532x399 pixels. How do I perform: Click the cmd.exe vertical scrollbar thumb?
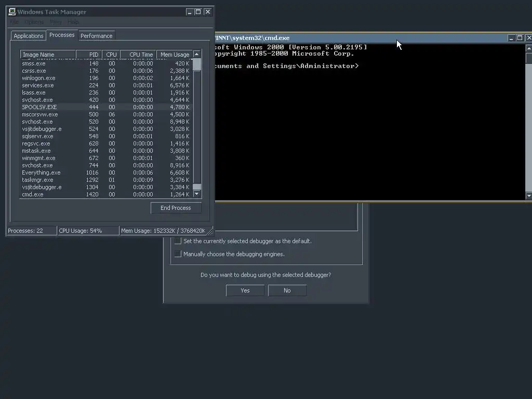(528, 58)
